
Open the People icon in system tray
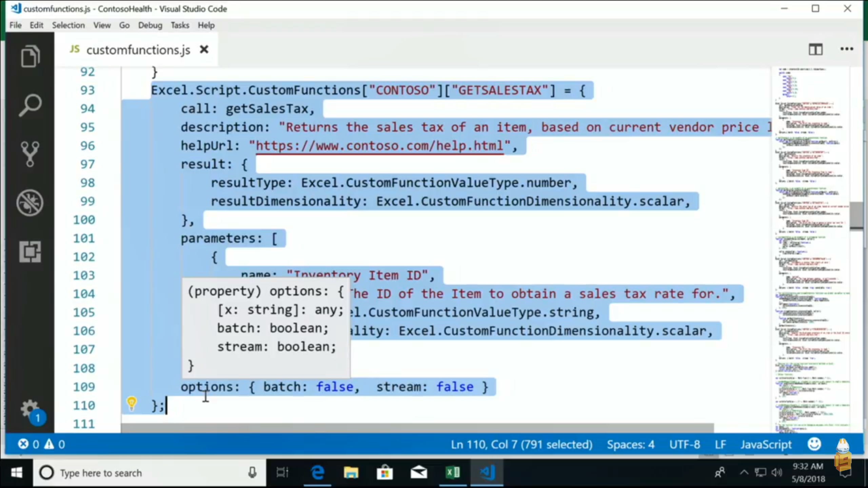tap(719, 473)
